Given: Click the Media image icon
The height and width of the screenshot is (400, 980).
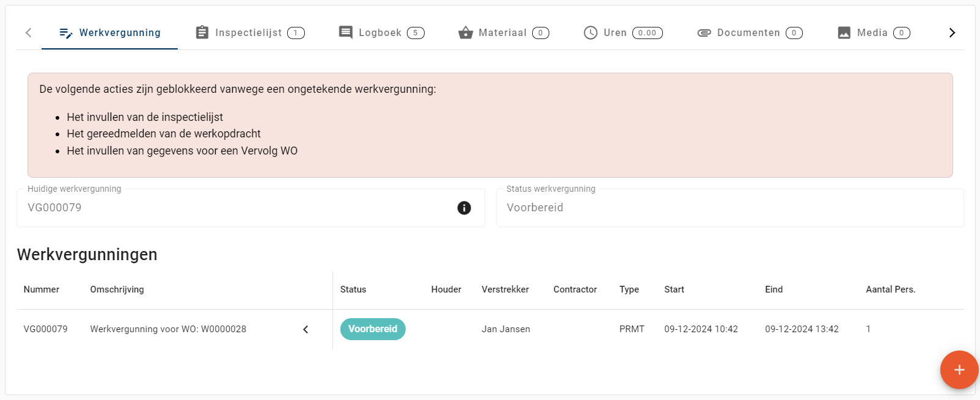Looking at the screenshot, I should [844, 33].
